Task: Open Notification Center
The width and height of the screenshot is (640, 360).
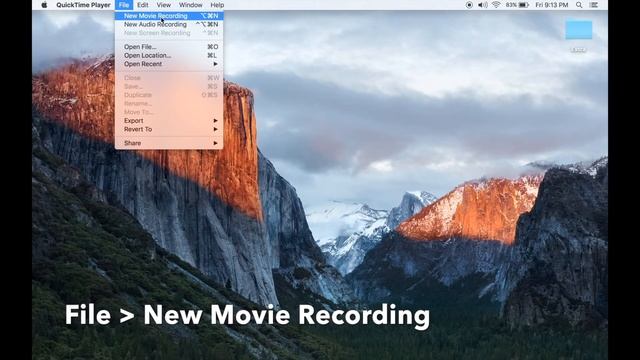Action: click(x=594, y=5)
